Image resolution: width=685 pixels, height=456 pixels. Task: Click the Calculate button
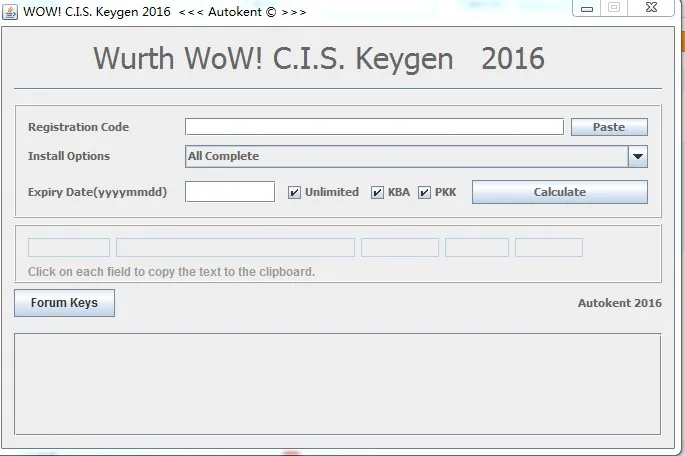560,192
